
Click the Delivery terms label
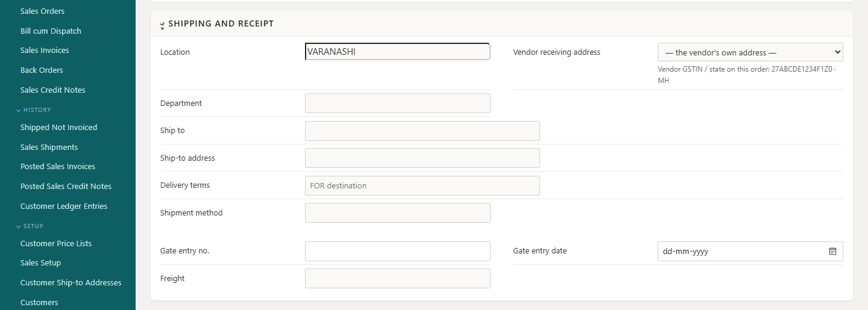[185, 185]
